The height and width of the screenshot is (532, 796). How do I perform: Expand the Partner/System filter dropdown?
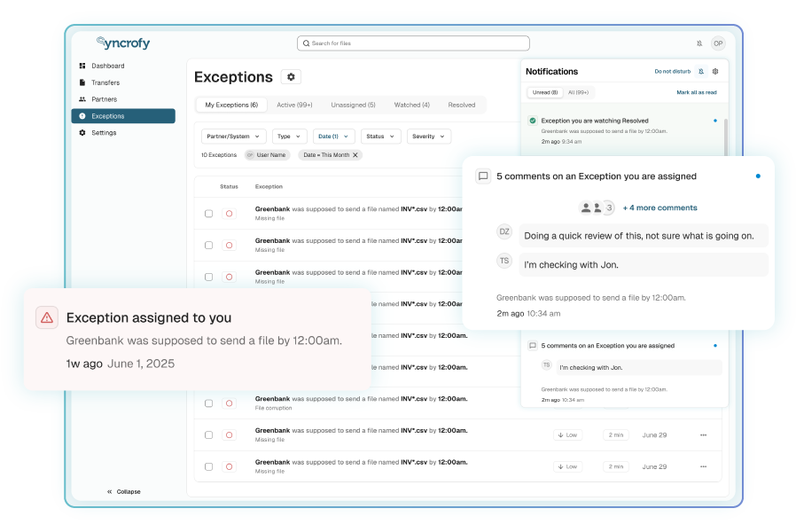[233, 137]
